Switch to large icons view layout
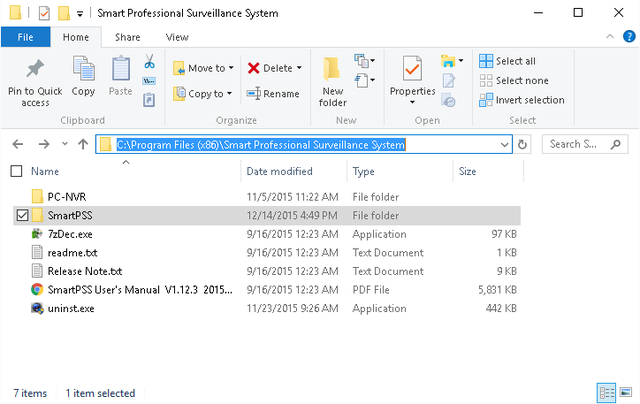Image resolution: width=640 pixels, height=404 pixels. (x=626, y=392)
